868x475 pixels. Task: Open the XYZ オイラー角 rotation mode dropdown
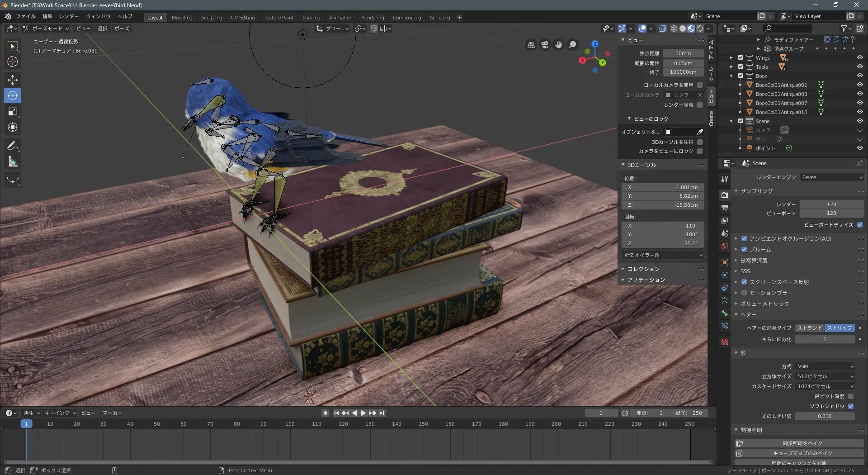pos(663,255)
